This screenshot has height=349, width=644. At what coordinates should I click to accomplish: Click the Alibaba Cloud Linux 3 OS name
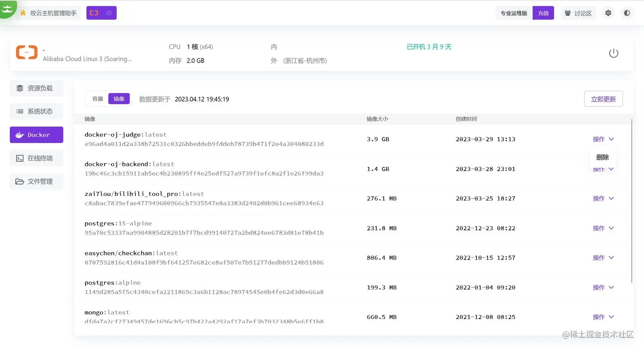pyautogui.click(x=87, y=59)
